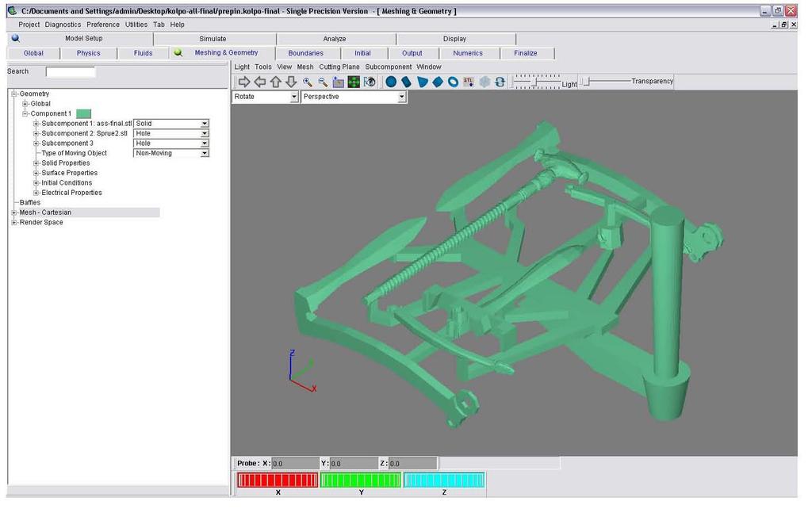Add a cone primitive from toolbar
Screen dimensions: 812x509
point(423,82)
